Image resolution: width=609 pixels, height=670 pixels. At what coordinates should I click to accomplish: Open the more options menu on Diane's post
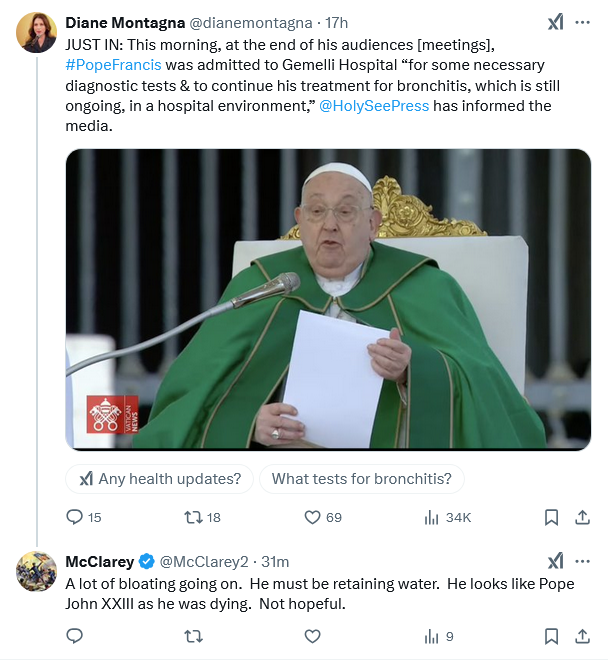point(582,22)
